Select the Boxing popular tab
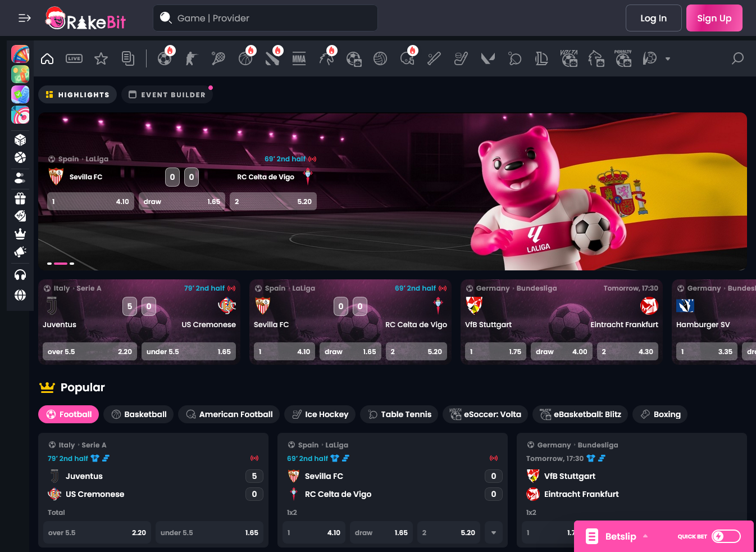This screenshot has width=756, height=552. coord(661,414)
